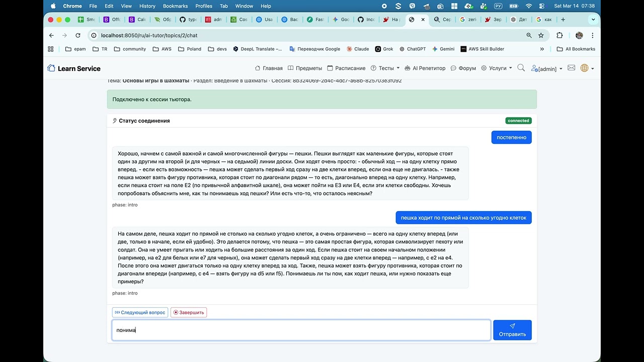
Task: Open the AWS bookmarks folder
Action: pyautogui.click(x=162, y=49)
